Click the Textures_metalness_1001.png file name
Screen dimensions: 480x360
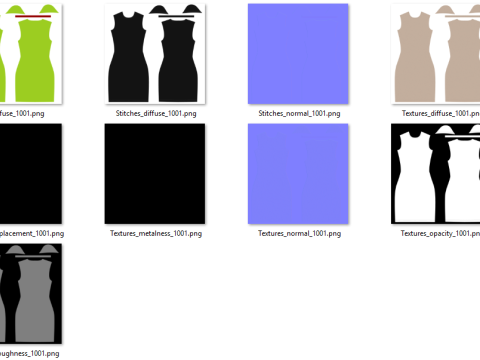point(156,233)
